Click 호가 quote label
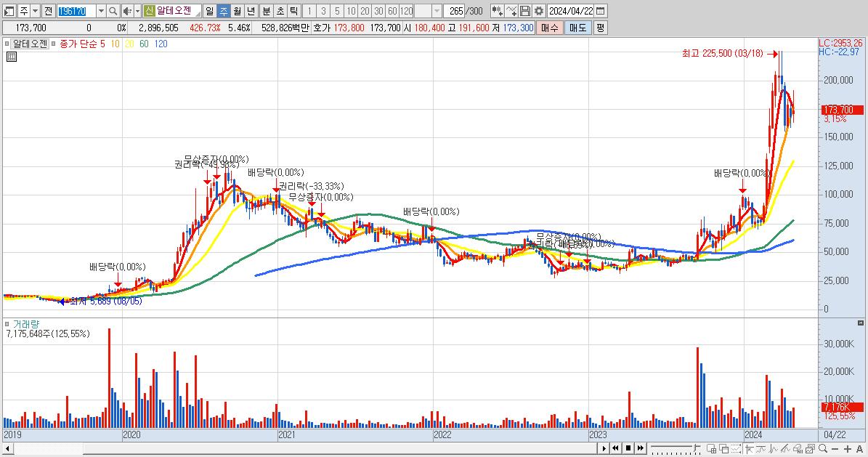Image resolution: width=868 pixels, height=457 pixels. point(322,27)
